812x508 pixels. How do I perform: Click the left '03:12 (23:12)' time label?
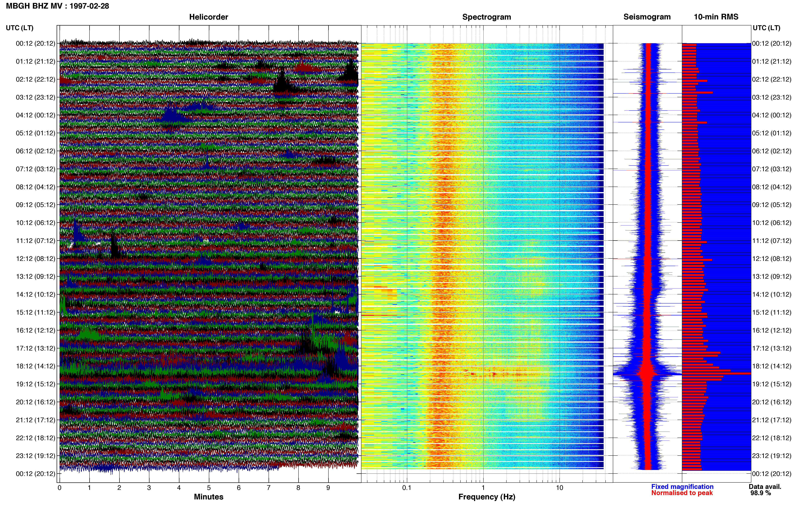click(36, 97)
